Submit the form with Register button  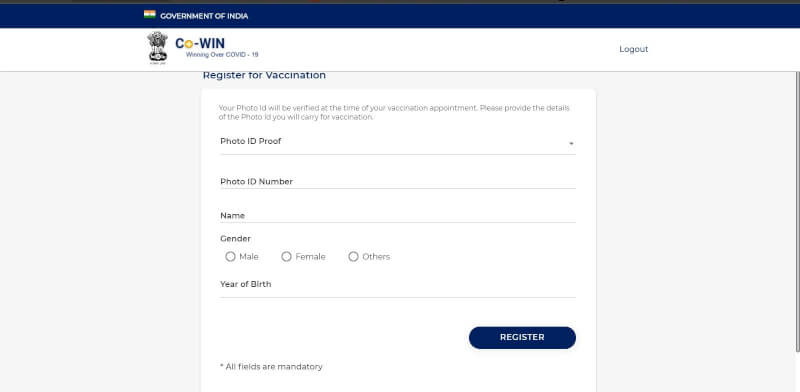[522, 338]
